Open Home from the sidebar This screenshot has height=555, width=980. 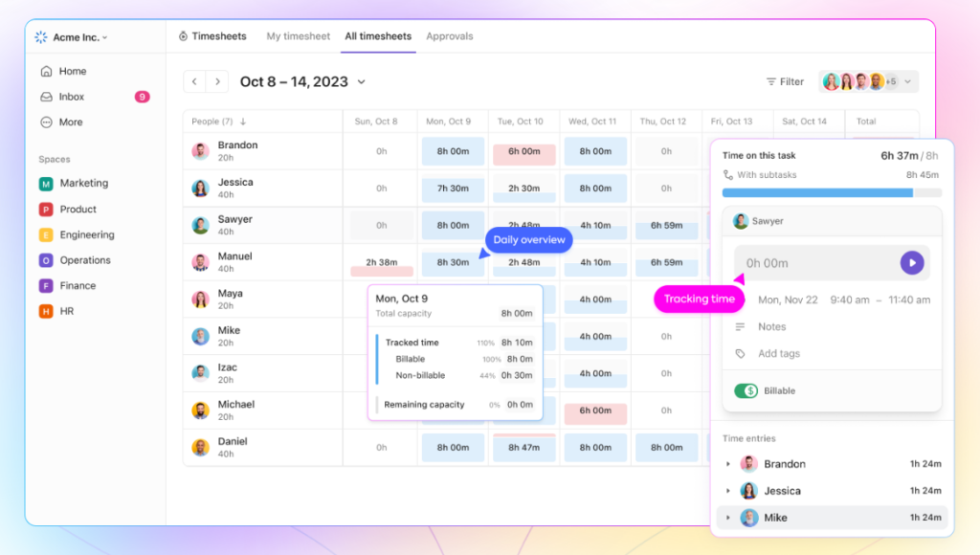pos(72,71)
